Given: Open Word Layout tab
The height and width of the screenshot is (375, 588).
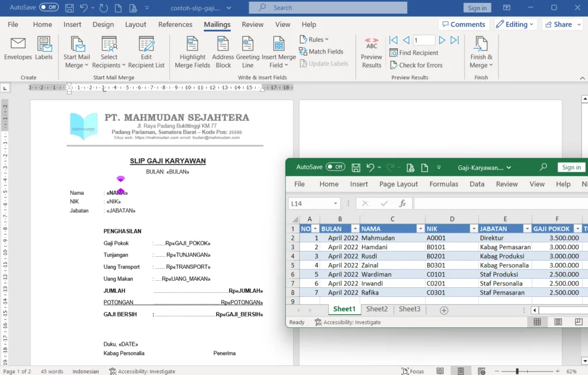Looking at the screenshot, I should coord(136,24).
